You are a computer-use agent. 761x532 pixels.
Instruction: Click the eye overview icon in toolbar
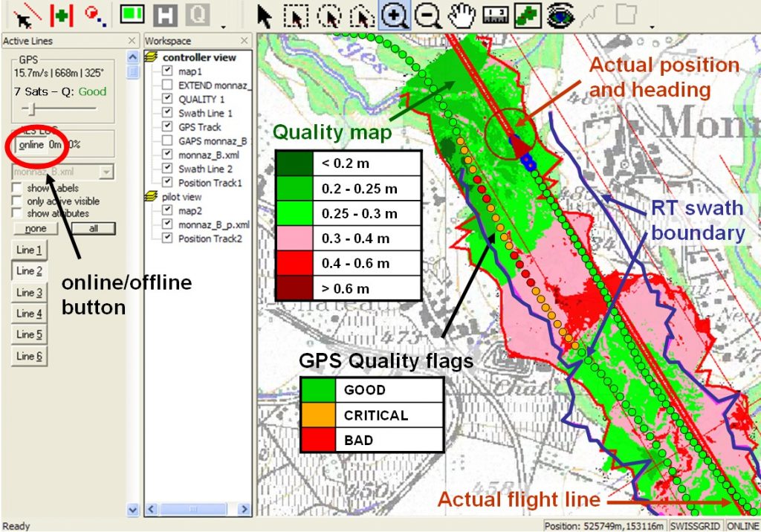tap(561, 15)
